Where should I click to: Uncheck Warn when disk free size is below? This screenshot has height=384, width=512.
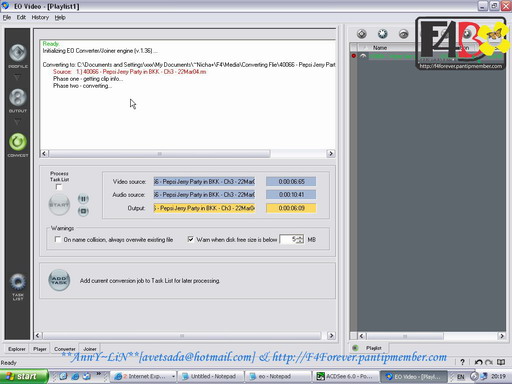point(191,239)
